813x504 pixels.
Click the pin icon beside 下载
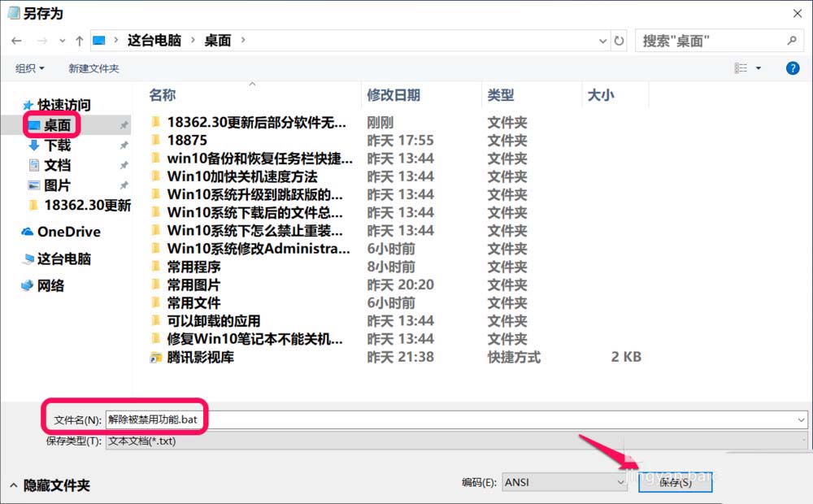tap(124, 146)
